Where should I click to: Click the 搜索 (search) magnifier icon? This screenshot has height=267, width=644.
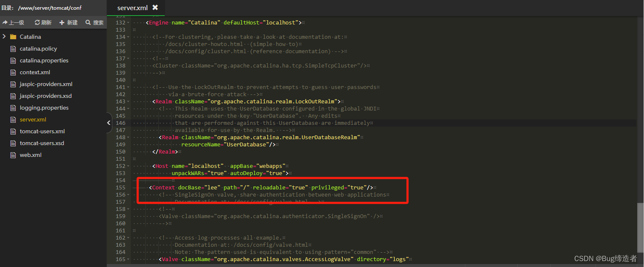[87, 22]
